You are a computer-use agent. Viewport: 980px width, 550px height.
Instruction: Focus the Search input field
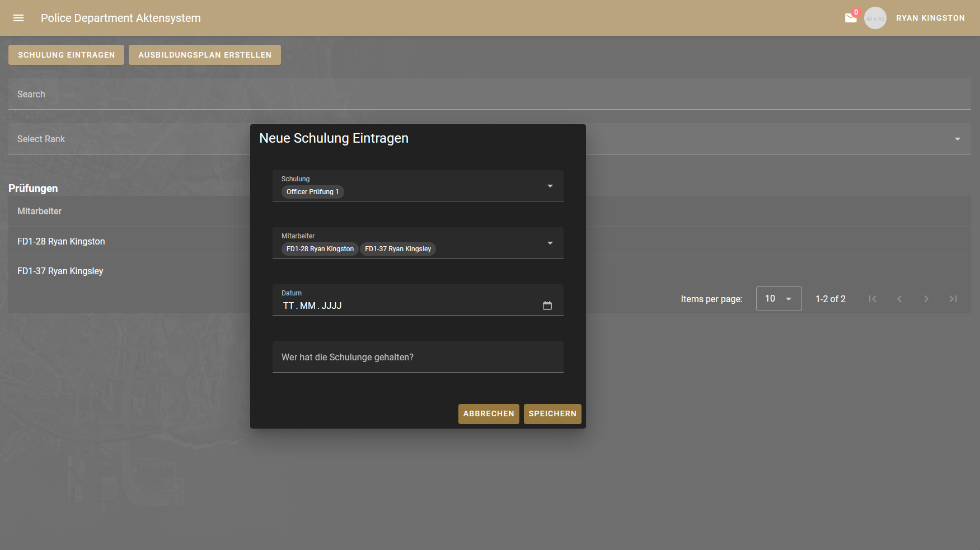pyautogui.click(x=490, y=94)
